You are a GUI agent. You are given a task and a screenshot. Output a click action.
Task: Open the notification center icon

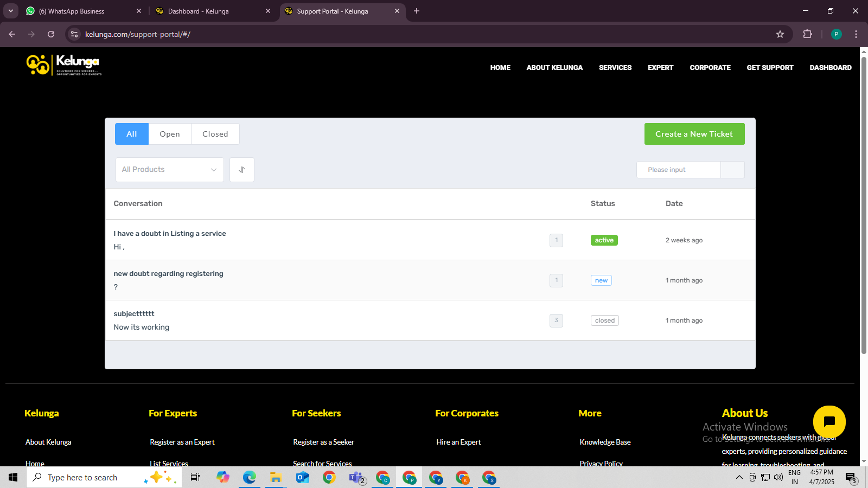[851, 478]
